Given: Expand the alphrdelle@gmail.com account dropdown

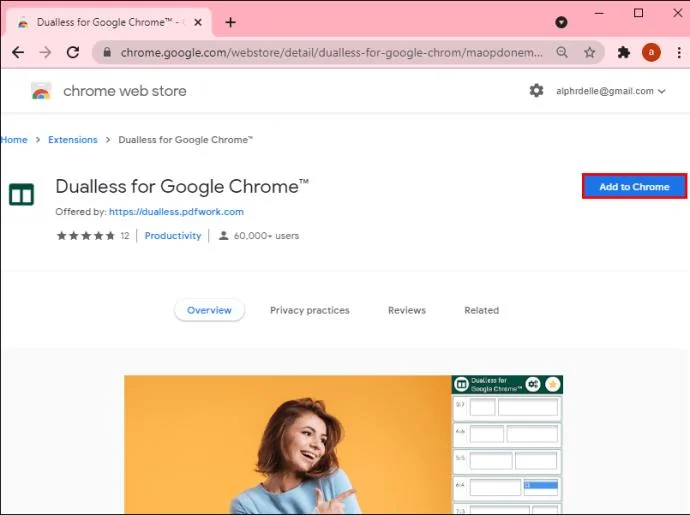Looking at the screenshot, I should pos(611,91).
